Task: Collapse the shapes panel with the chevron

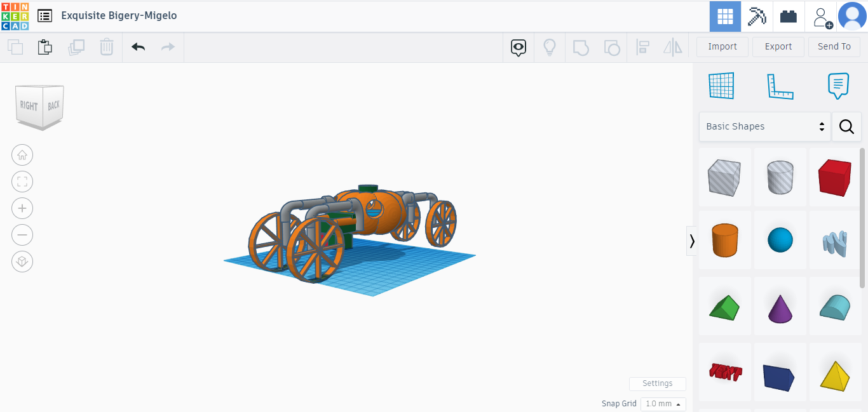Action: pos(692,241)
